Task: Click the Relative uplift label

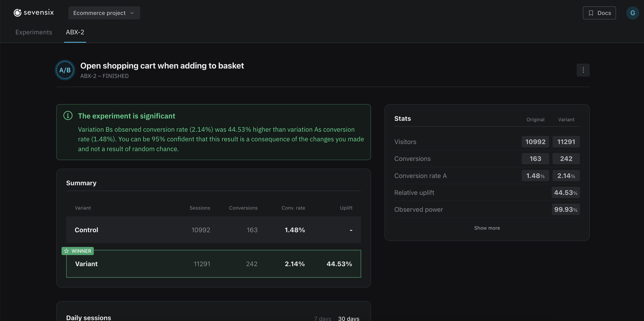Action: click(414, 193)
